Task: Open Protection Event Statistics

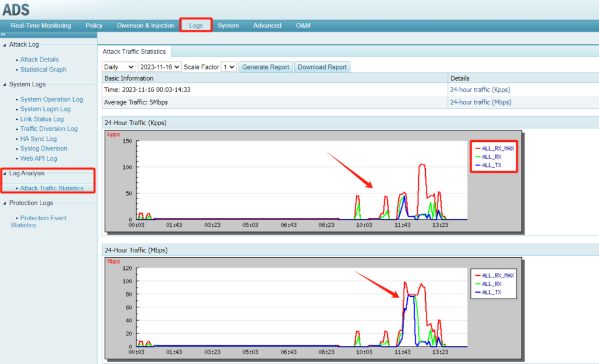Action: [39, 221]
